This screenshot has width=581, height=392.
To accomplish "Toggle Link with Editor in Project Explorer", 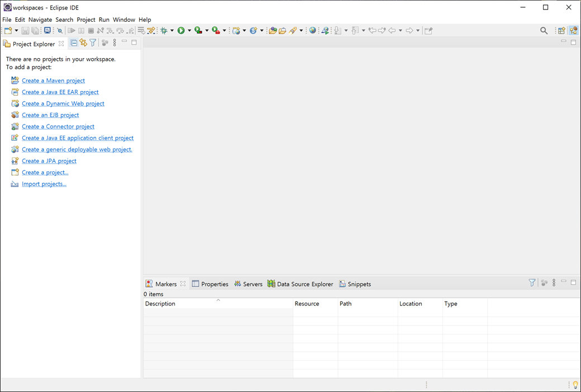I will (83, 43).
